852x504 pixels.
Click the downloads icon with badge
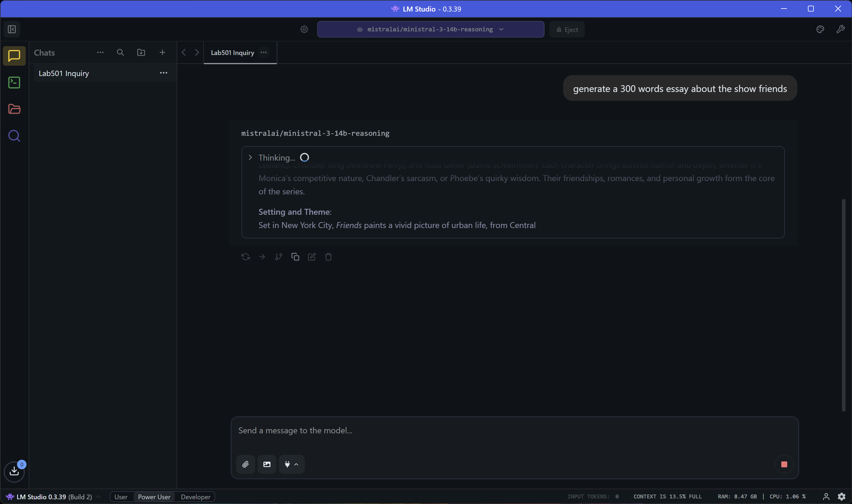coord(14,471)
